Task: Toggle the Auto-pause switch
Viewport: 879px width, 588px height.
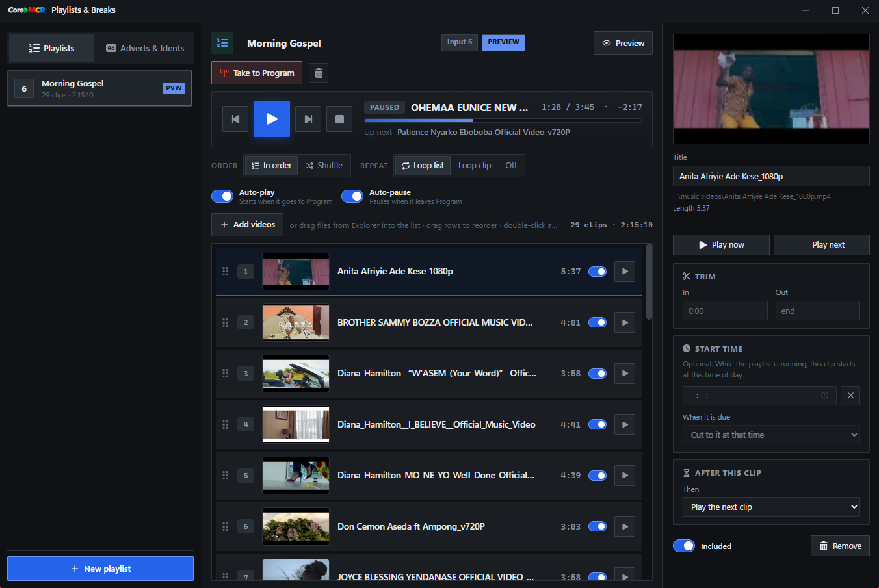Action: [x=352, y=196]
